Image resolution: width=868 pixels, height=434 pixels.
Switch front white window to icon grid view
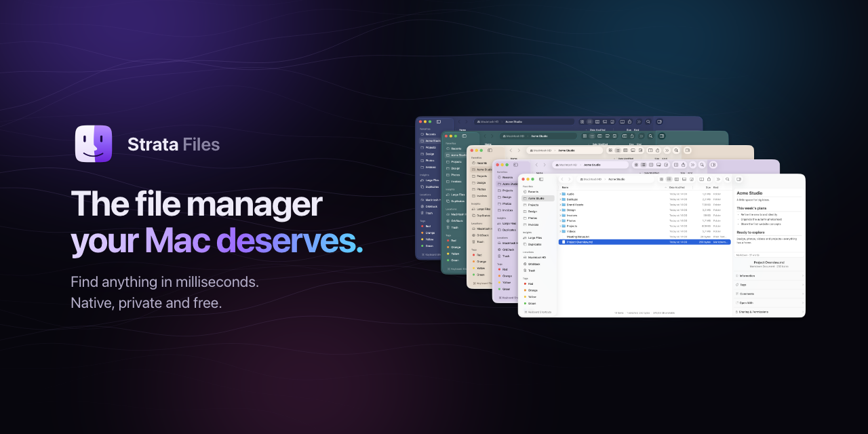click(x=660, y=179)
